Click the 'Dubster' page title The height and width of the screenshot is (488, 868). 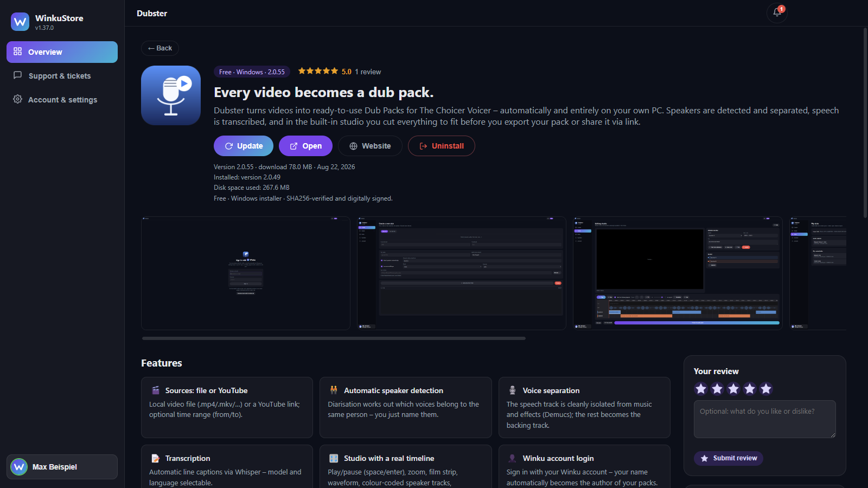pyautogui.click(x=152, y=14)
